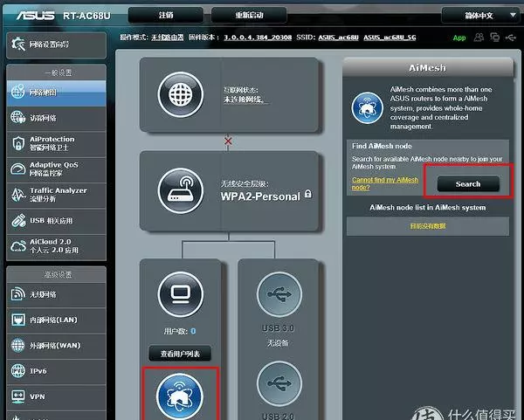
Task: Click the green App link
Action: pyautogui.click(x=459, y=38)
